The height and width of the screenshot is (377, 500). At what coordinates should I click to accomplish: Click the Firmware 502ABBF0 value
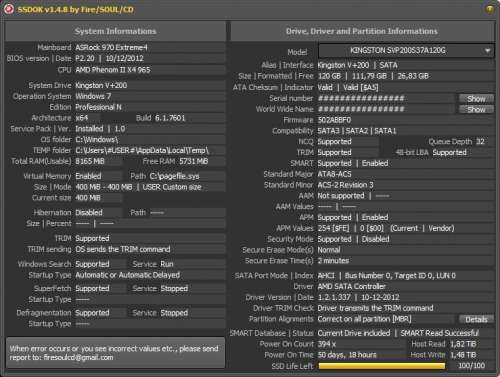click(334, 120)
